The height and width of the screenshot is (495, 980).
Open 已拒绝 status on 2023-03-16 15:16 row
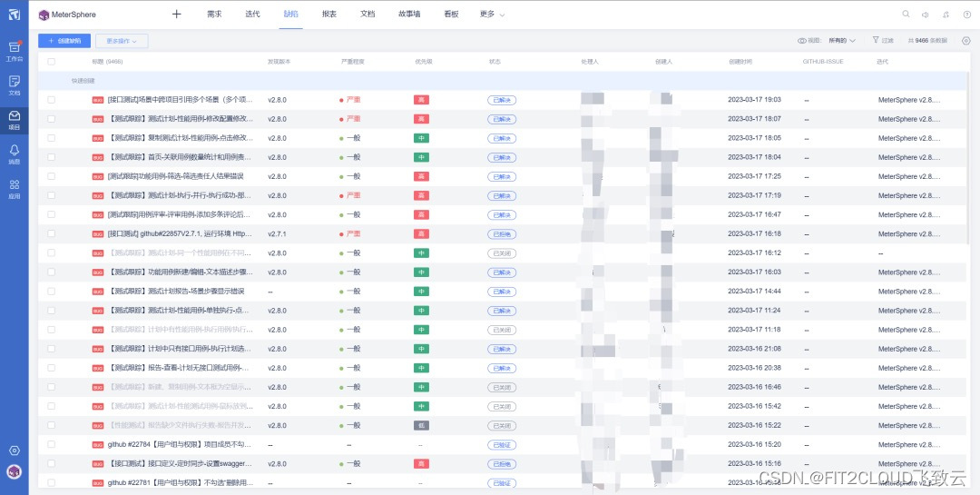click(502, 464)
